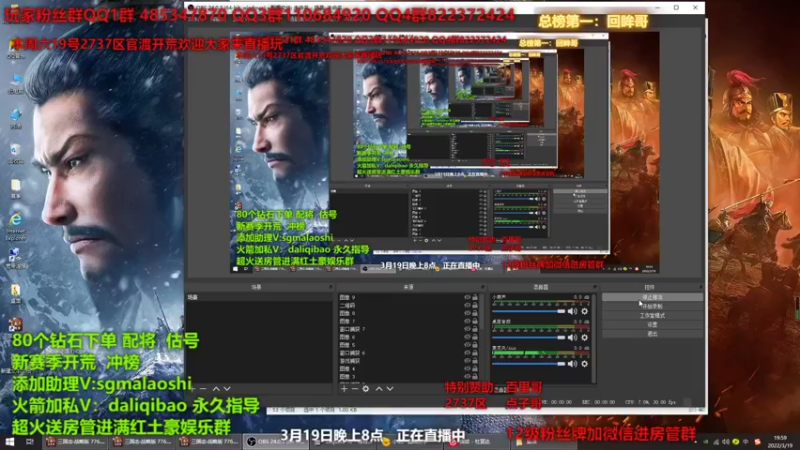Move scene down arrow in 场景 panel

click(x=227, y=389)
